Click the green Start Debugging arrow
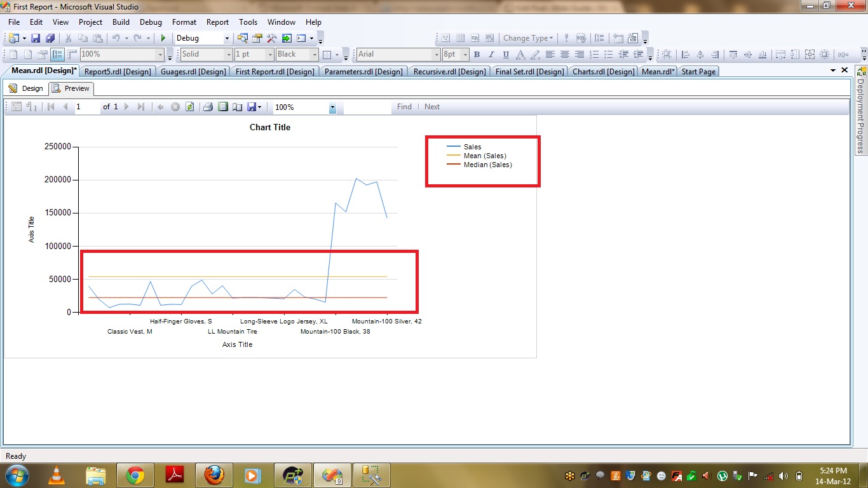This screenshot has height=488, width=868. click(x=163, y=39)
